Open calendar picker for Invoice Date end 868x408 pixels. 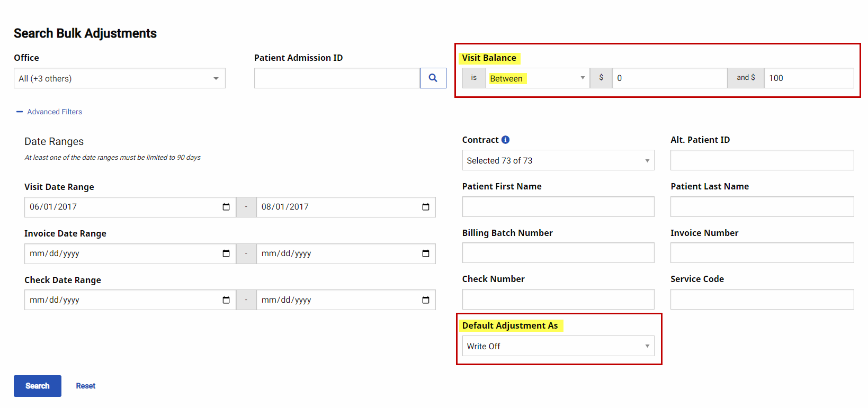pos(425,253)
